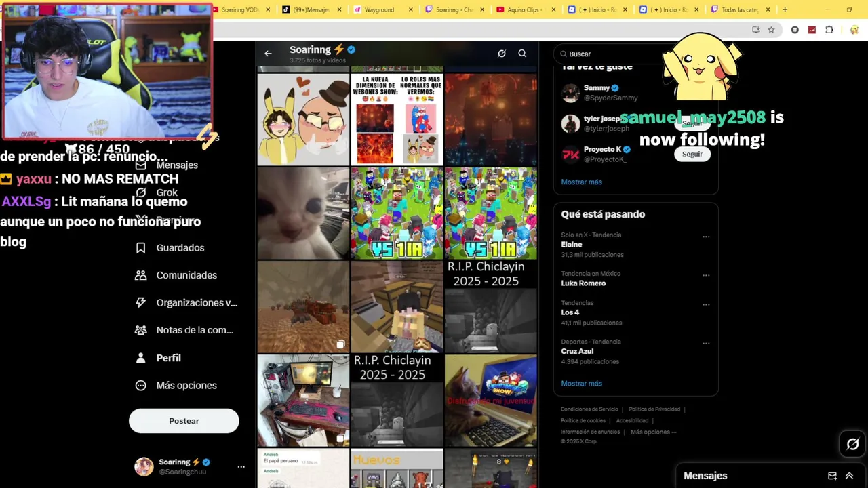Open desk setup photo thumbnail

tap(303, 401)
